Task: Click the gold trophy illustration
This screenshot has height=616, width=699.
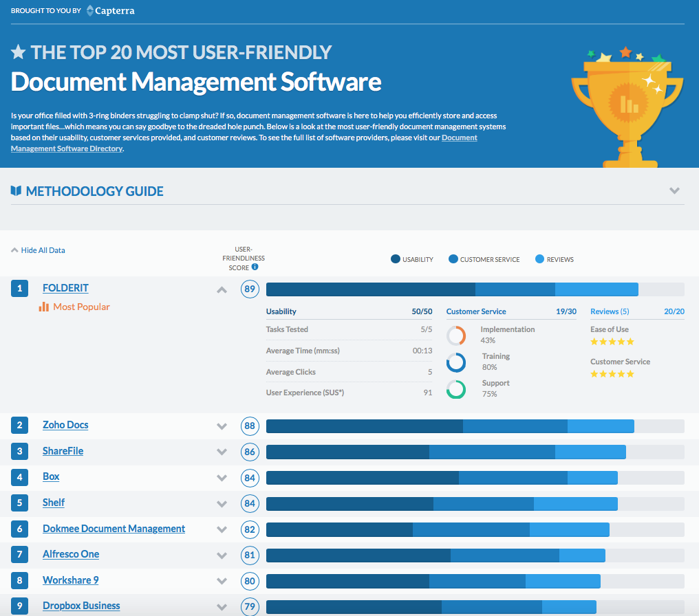Action: coord(627,107)
